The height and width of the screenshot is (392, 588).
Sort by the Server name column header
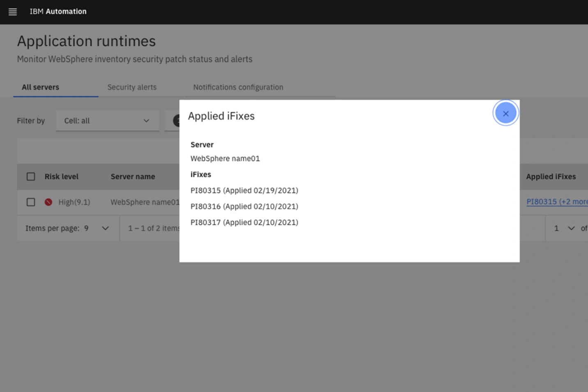pyautogui.click(x=133, y=176)
